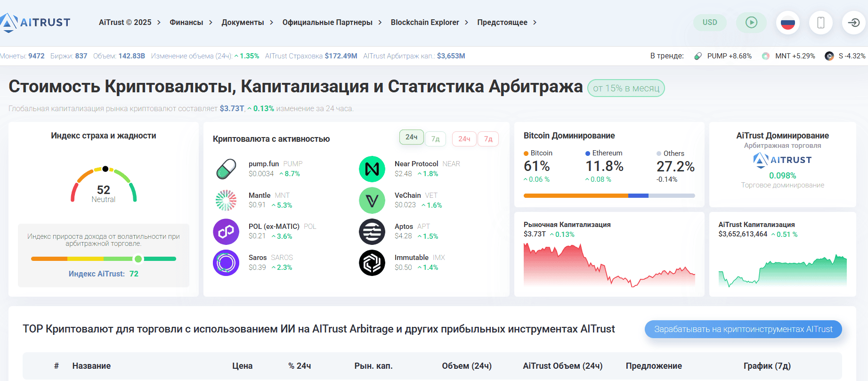The width and height of the screenshot is (868, 381).
Task: Sort table by Объем (24ч) column
Action: coord(467,366)
